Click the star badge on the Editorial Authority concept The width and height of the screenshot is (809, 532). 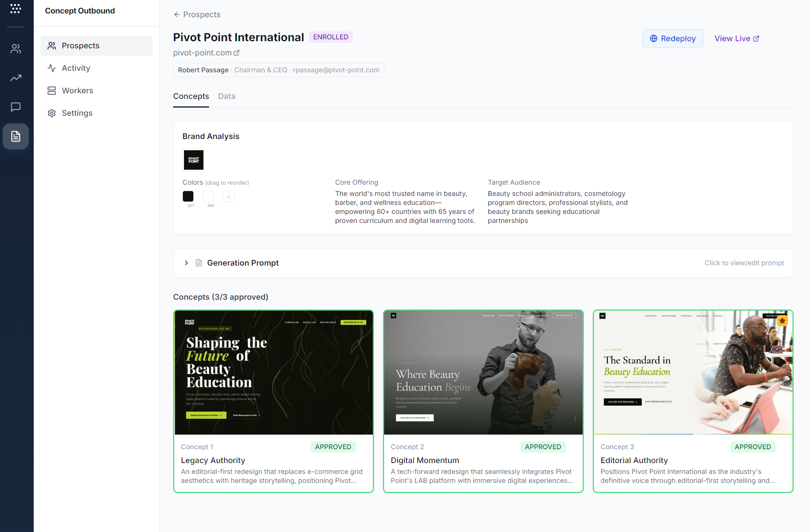782,321
